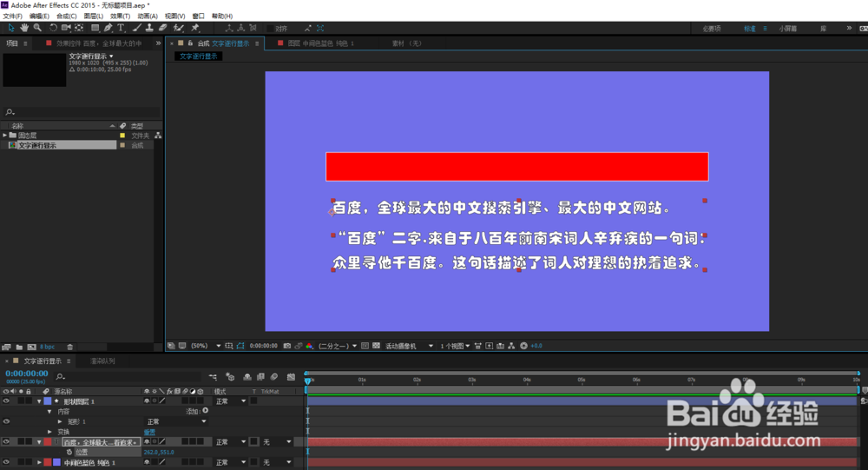
Task: Click blue label swatch of 形状图层 1
Action: 48,400
